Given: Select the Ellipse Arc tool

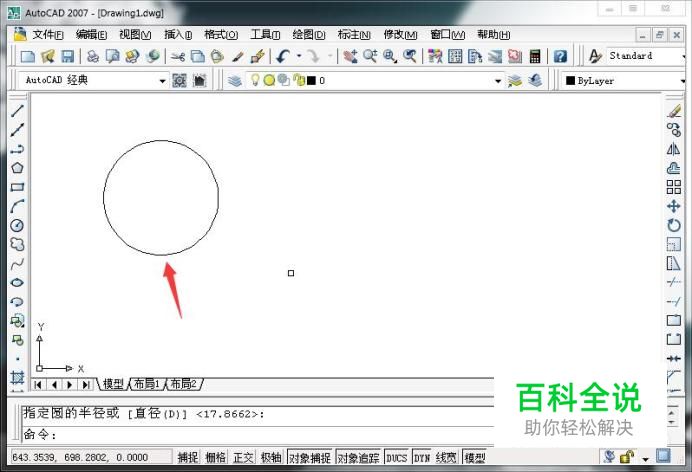Looking at the screenshot, I should [x=17, y=302].
